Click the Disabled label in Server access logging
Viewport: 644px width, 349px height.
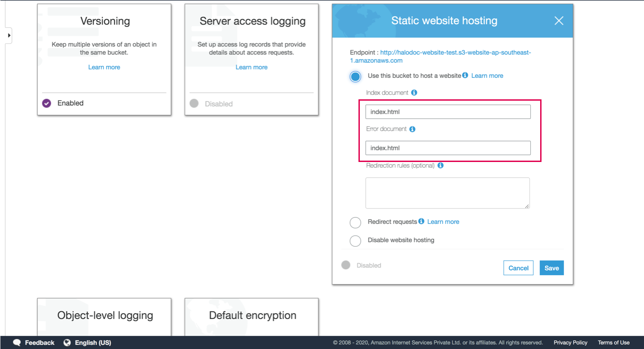point(219,104)
